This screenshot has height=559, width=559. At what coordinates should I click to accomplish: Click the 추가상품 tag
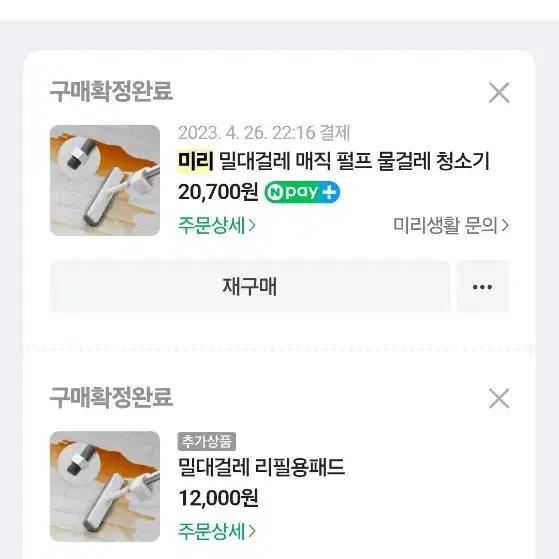207,441
